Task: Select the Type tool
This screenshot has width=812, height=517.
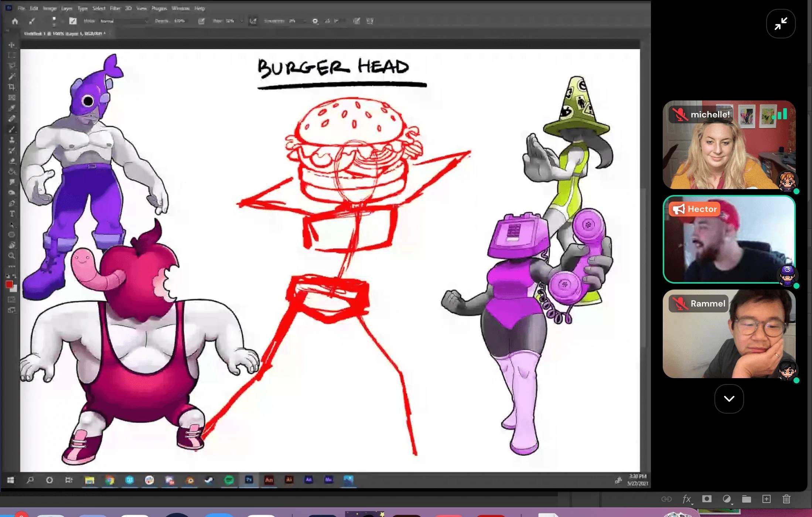Action: point(12,214)
